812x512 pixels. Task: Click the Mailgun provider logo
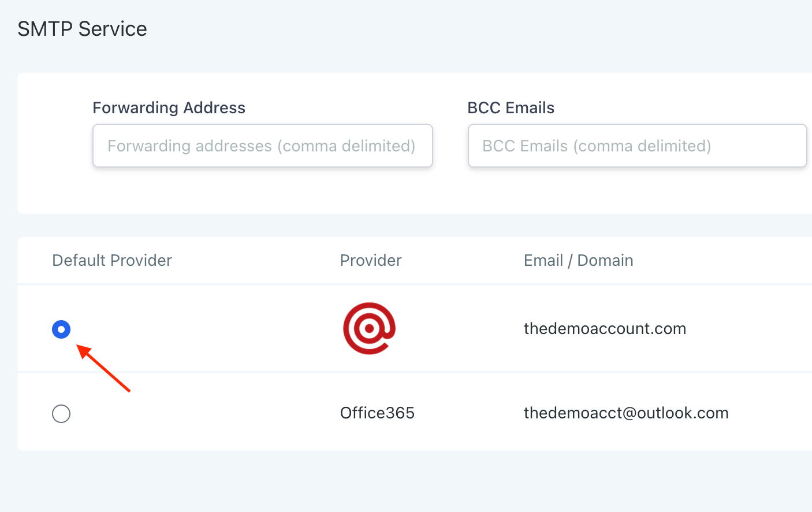coord(369,328)
